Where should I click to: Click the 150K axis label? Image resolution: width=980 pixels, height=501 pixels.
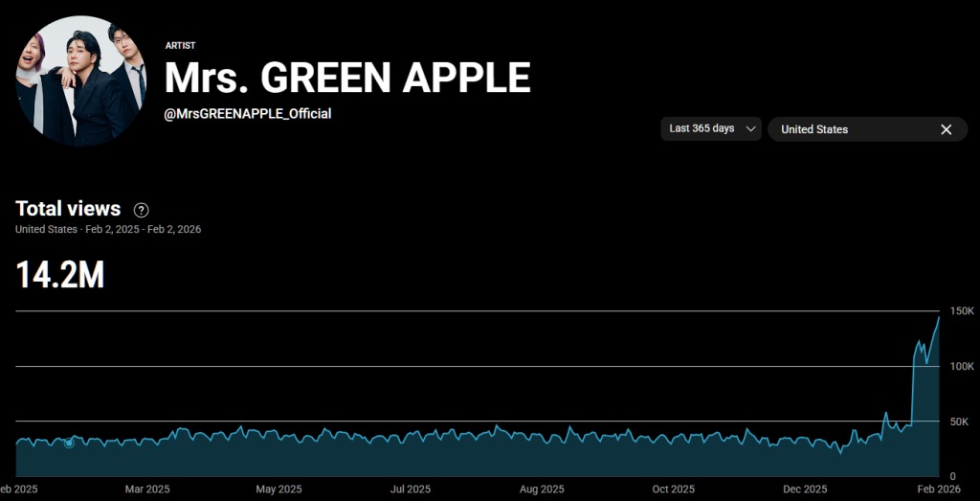click(x=961, y=311)
